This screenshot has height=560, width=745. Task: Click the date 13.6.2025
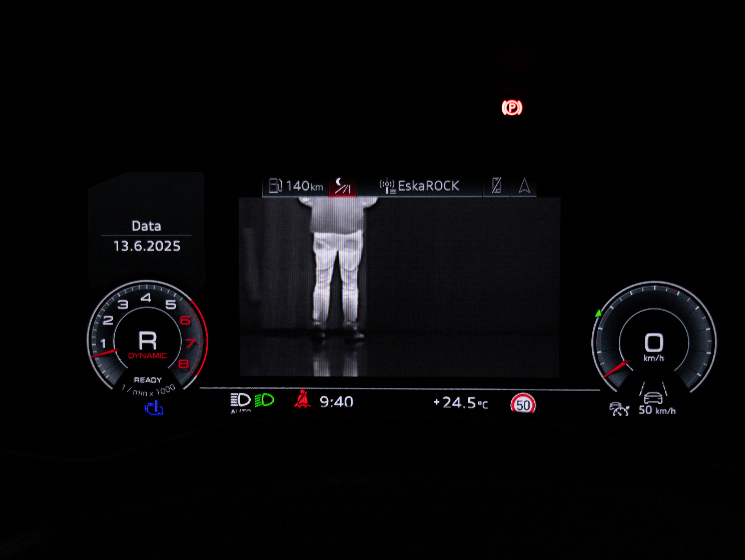click(x=147, y=246)
